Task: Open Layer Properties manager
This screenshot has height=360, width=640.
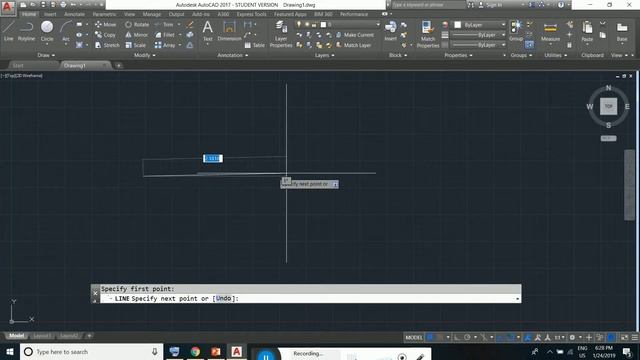Action: (281, 34)
